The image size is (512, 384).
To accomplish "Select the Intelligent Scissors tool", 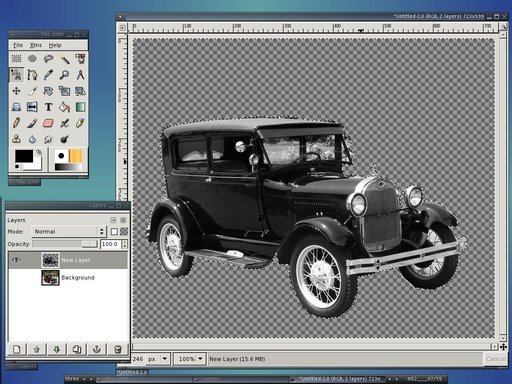I will pos(16,75).
